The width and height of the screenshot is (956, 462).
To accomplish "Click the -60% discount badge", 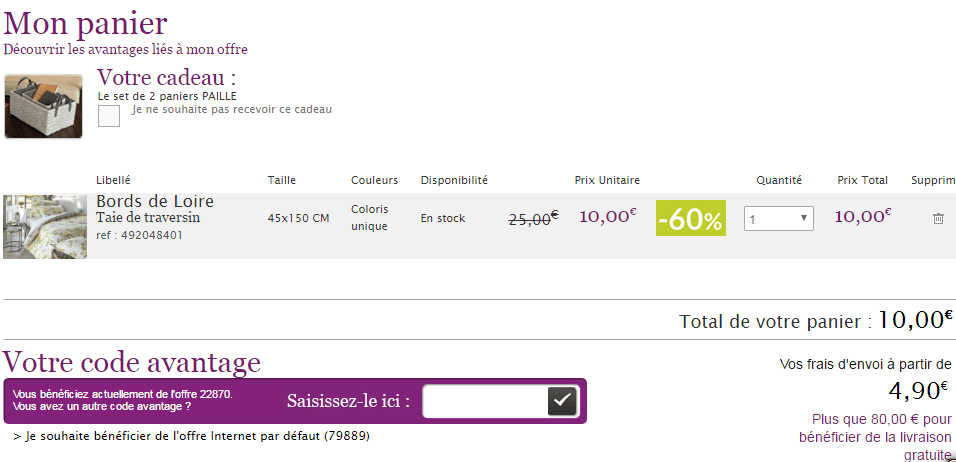I will pyautogui.click(x=691, y=219).
